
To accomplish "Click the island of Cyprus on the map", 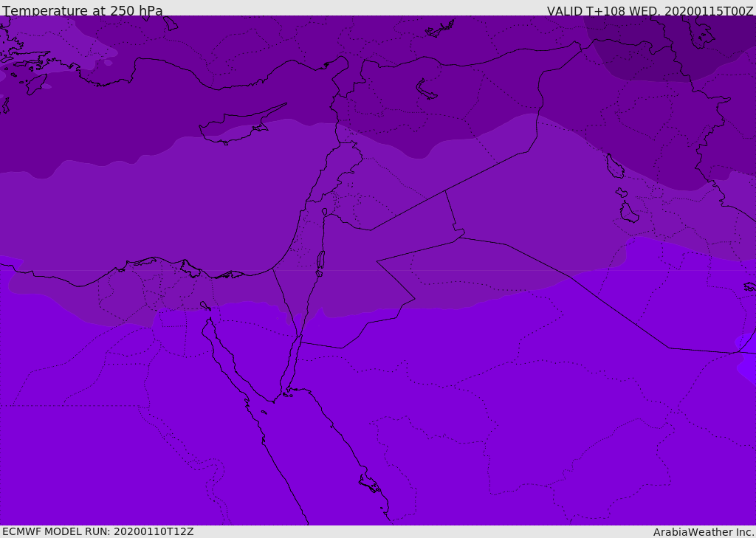I will [237, 128].
